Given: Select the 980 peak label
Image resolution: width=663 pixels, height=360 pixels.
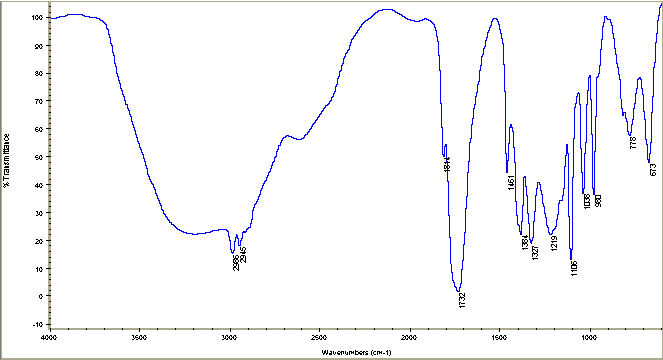Looking at the screenshot, I should pos(598,201).
